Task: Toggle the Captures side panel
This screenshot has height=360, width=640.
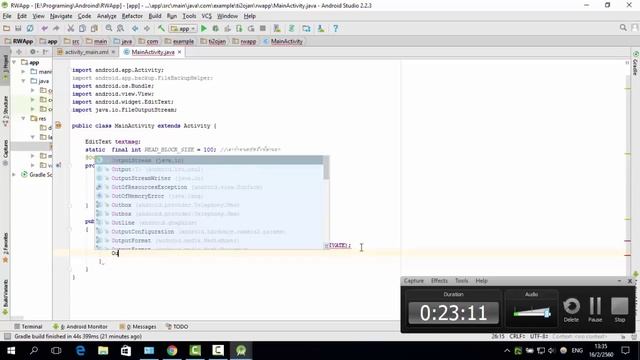Action: tap(5, 153)
